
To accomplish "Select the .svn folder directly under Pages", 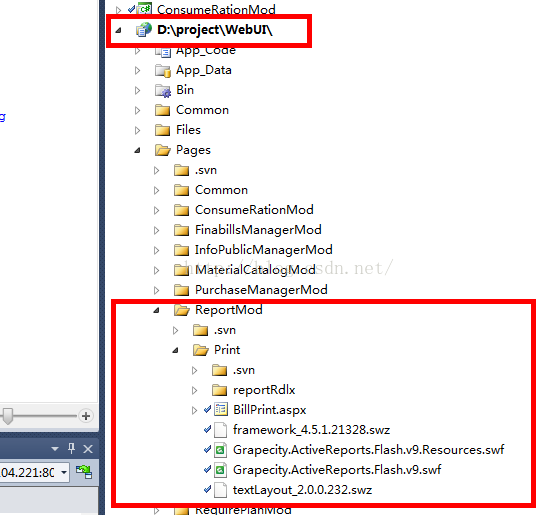I will pos(206,170).
